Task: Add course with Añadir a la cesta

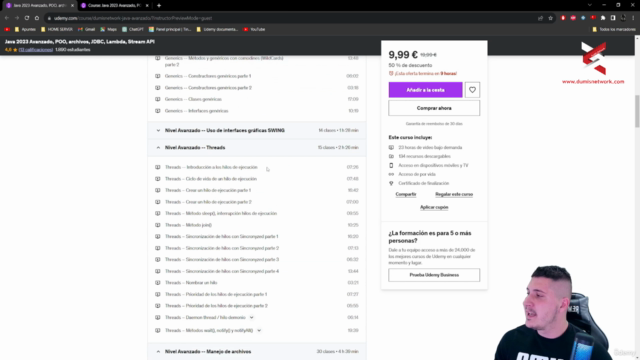Action: pyautogui.click(x=425, y=90)
